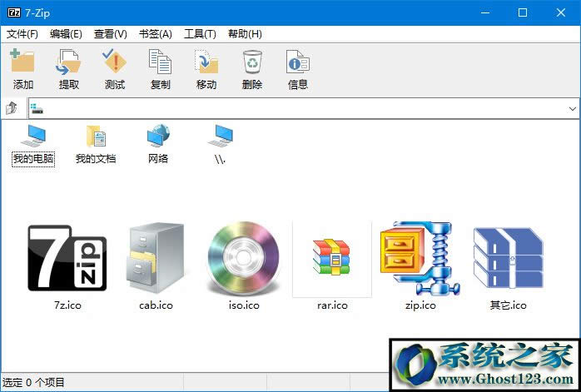This screenshot has height=392, width=581.
Task: Expand the address bar dropdown arrow
Action: click(573, 108)
